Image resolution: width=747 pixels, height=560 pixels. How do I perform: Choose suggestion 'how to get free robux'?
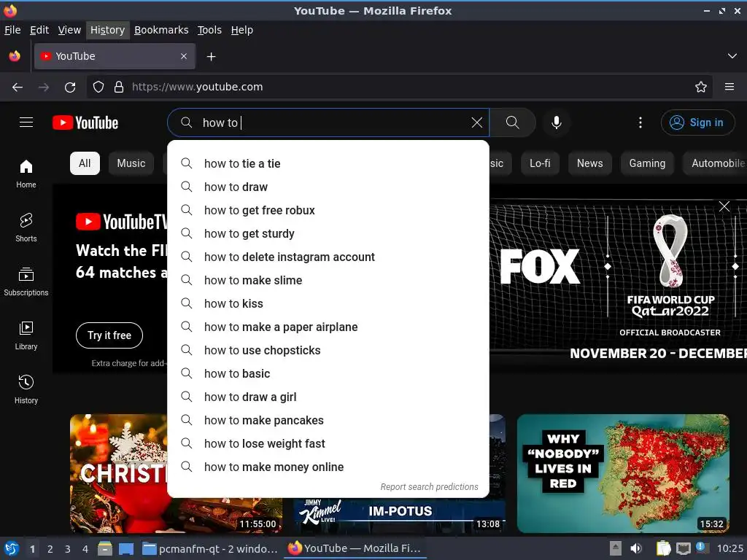[328, 210]
